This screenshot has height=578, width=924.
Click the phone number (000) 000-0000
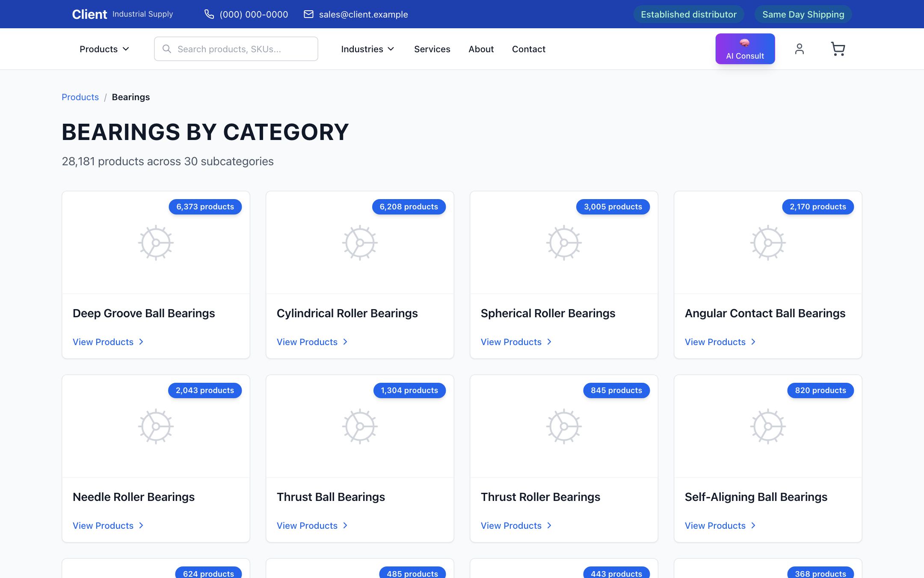point(254,14)
